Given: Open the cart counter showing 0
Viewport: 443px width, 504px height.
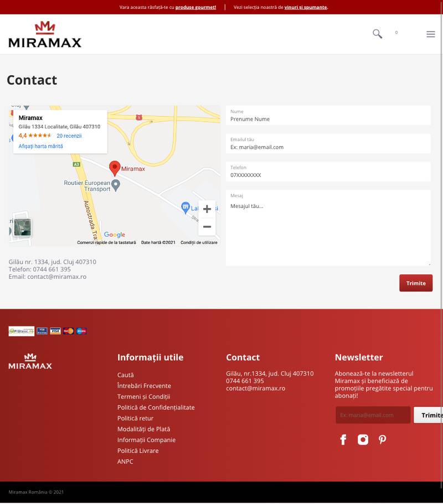Looking at the screenshot, I should [x=396, y=33].
